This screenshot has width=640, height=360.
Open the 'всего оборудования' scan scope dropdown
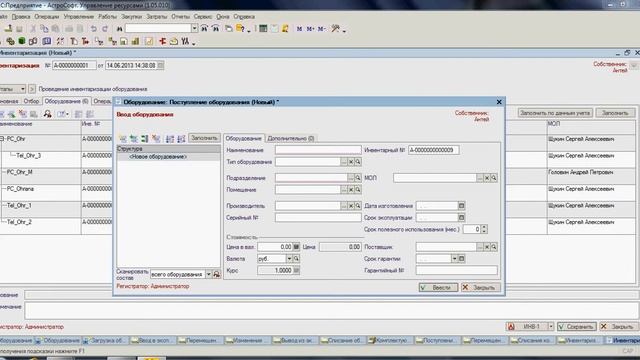(x=209, y=274)
